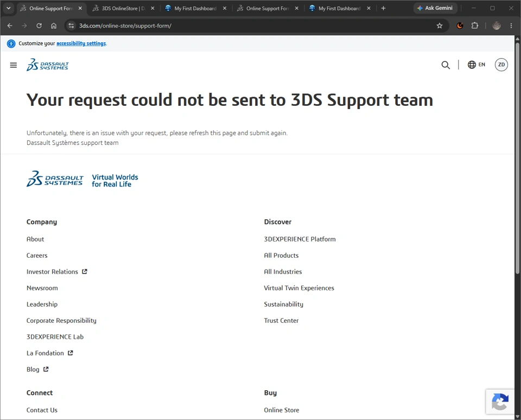Click the reCAPTCHA badge
The width and height of the screenshot is (521, 420).
pos(500,402)
